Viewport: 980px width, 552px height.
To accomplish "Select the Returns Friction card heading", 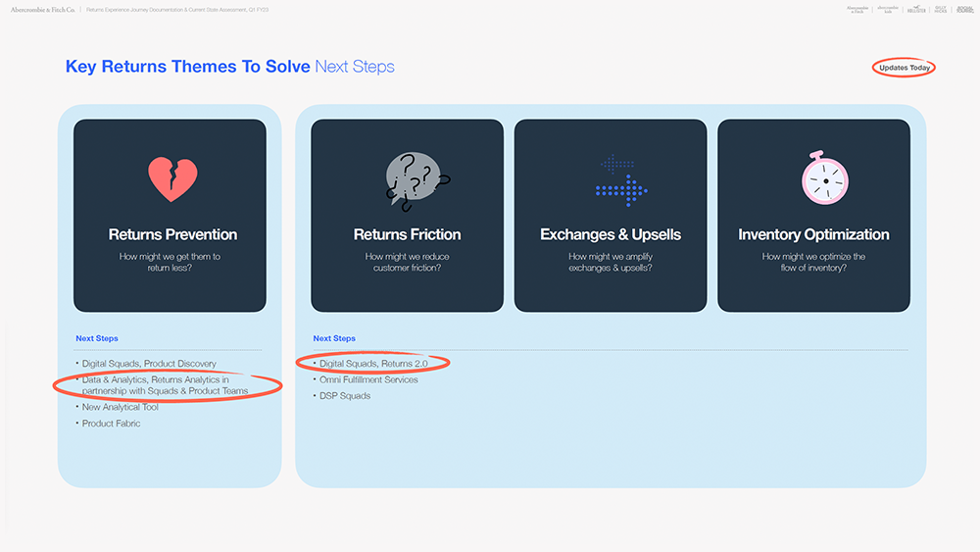I will (x=407, y=234).
